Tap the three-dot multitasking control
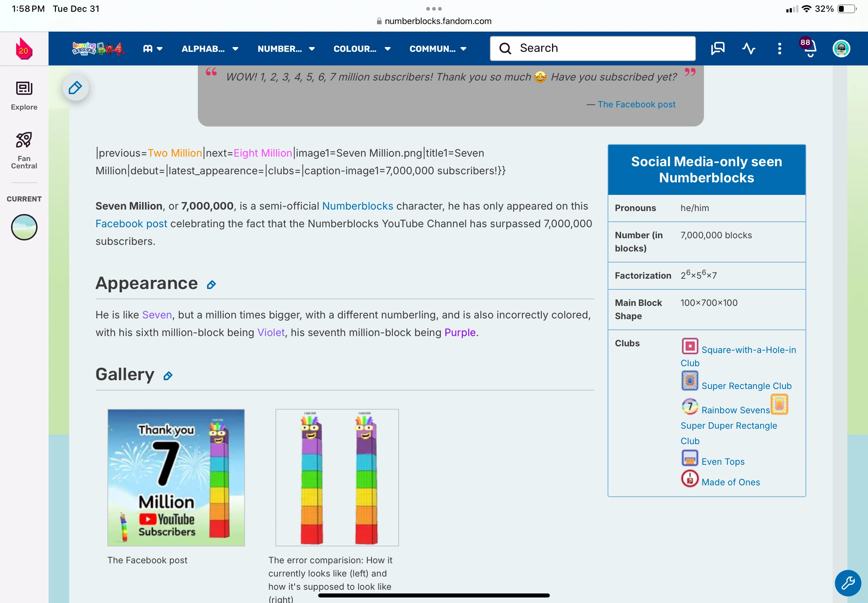This screenshot has height=603, width=868. [434, 9]
